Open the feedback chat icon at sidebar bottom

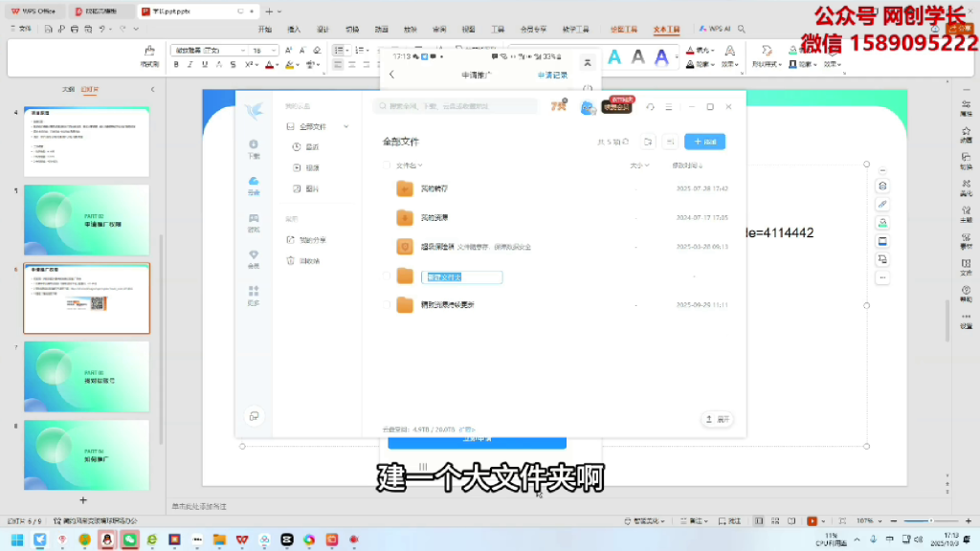(254, 414)
